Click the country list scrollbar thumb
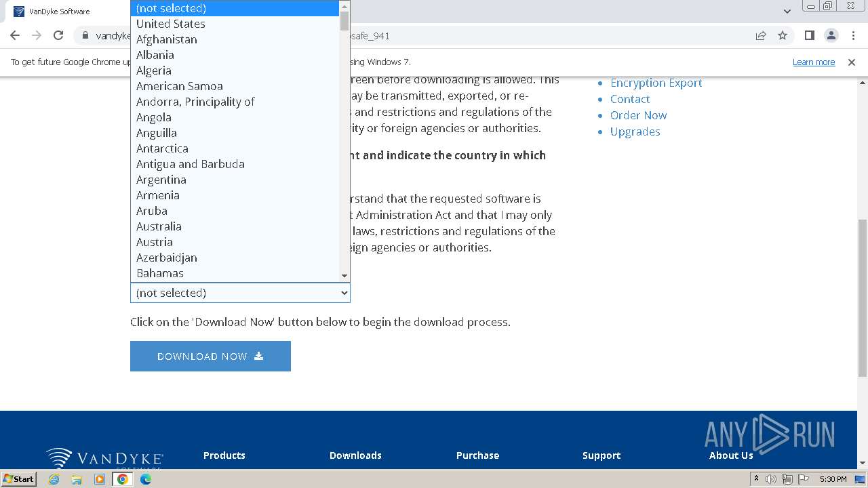This screenshot has width=868, height=488. tap(344, 21)
